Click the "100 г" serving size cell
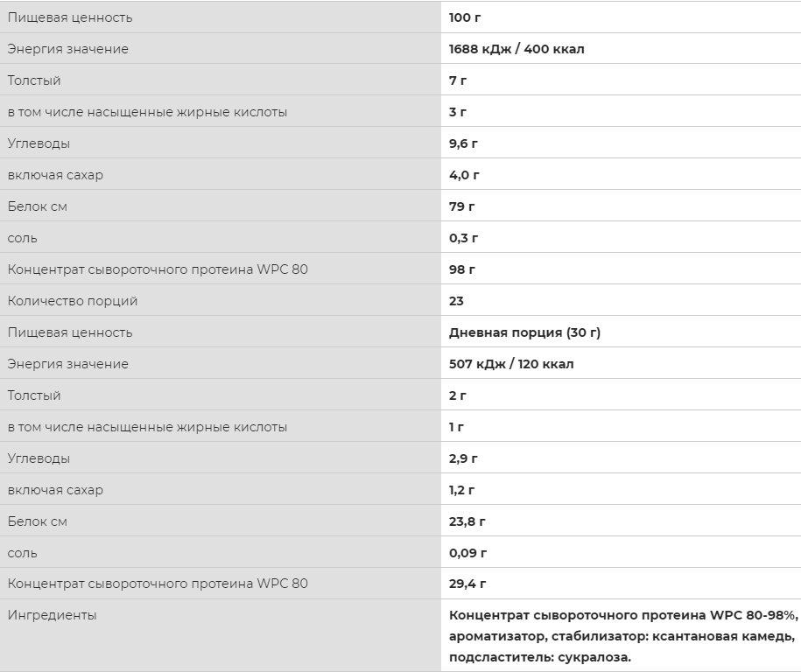 (465, 17)
